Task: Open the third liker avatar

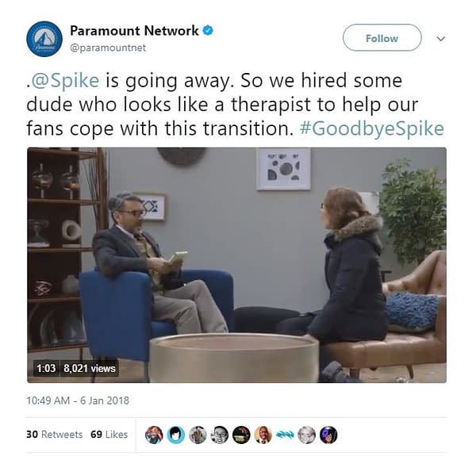Action: [198, 435]
